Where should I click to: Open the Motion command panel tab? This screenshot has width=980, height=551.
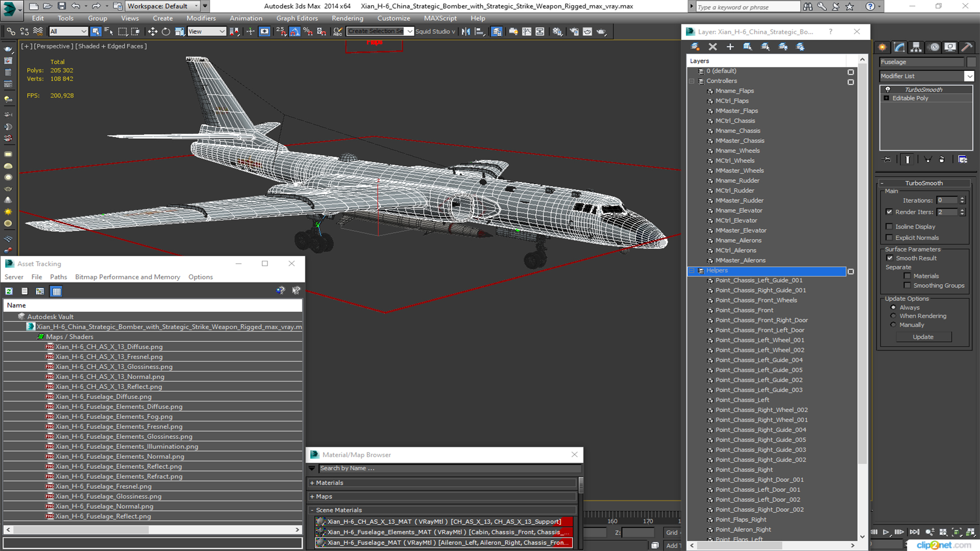click(x=934, y=47)
